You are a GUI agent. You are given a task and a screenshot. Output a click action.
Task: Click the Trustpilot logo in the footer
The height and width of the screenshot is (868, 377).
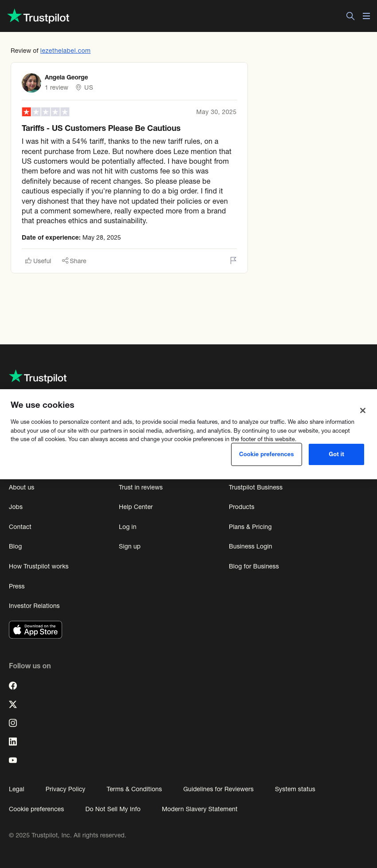coord(38,377)
